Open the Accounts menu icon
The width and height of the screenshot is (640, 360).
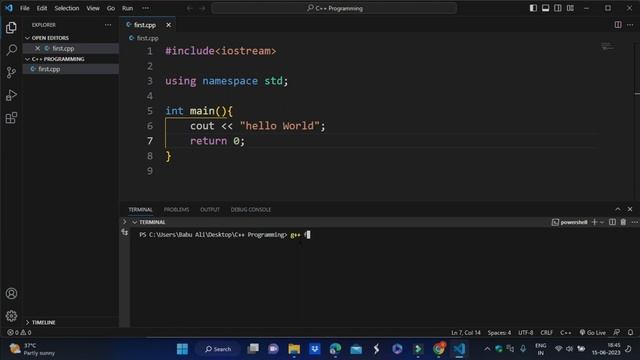click(11, 293)
